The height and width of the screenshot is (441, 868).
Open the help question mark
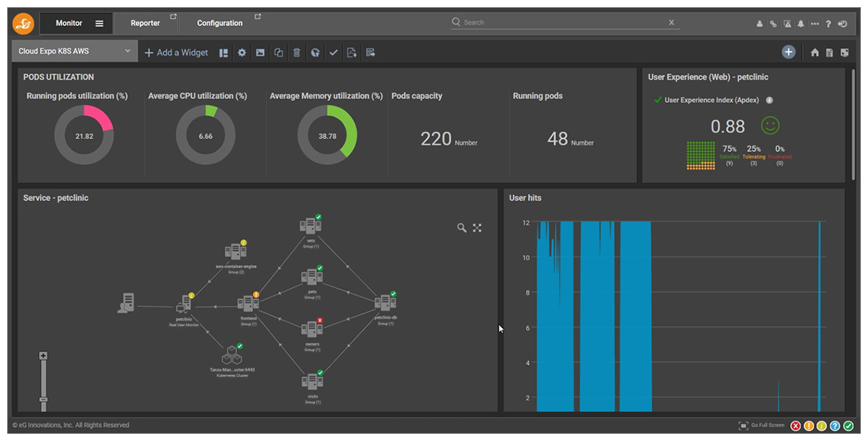click(x=828, y=24)
